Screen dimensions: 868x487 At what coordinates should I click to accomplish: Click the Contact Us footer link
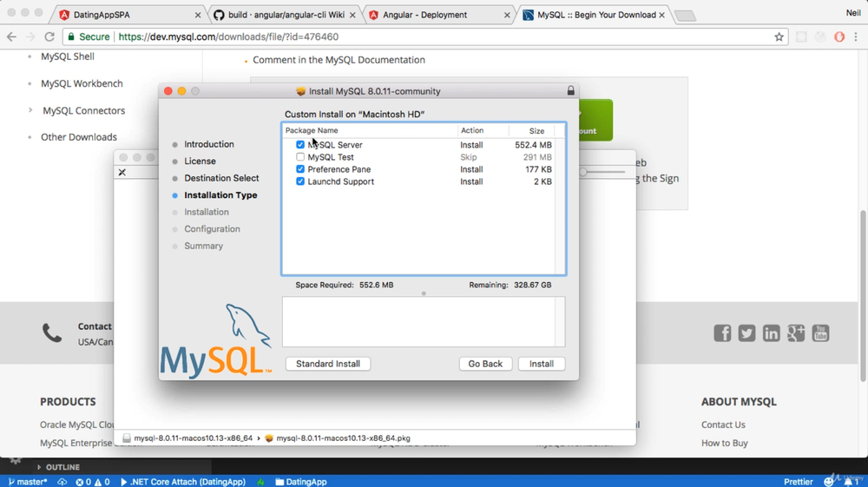[x=723, y=424]
